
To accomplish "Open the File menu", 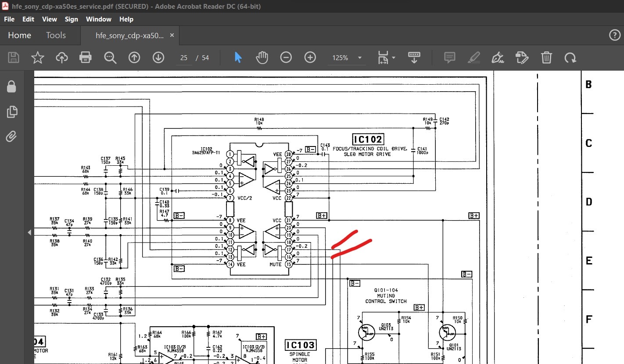I will [9, 19].
